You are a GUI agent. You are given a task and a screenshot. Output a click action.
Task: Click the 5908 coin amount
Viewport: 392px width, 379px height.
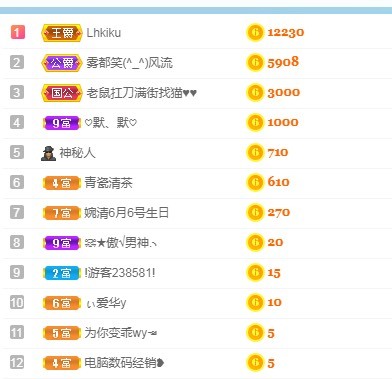click(283, 62)
